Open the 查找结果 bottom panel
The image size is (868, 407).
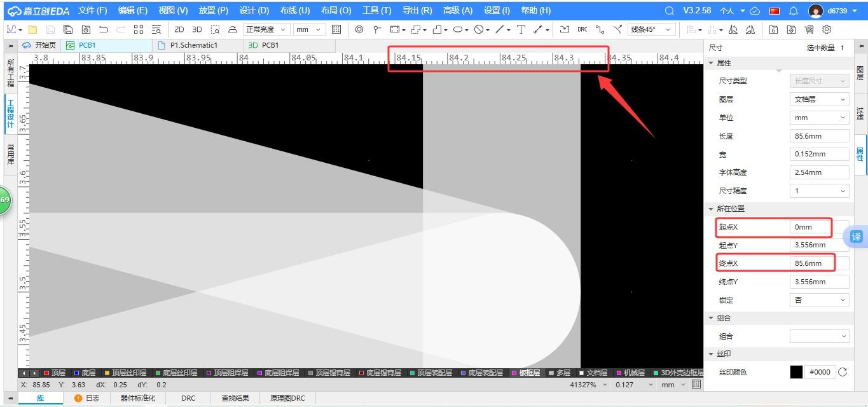tap(235, 398)
